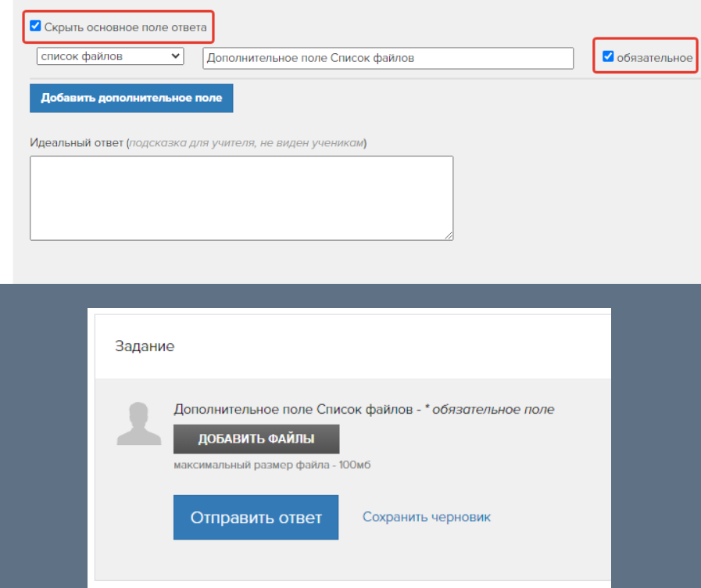
Task: Open the 'список файлов' field type dropdown
Action: [x=110, y=56]
